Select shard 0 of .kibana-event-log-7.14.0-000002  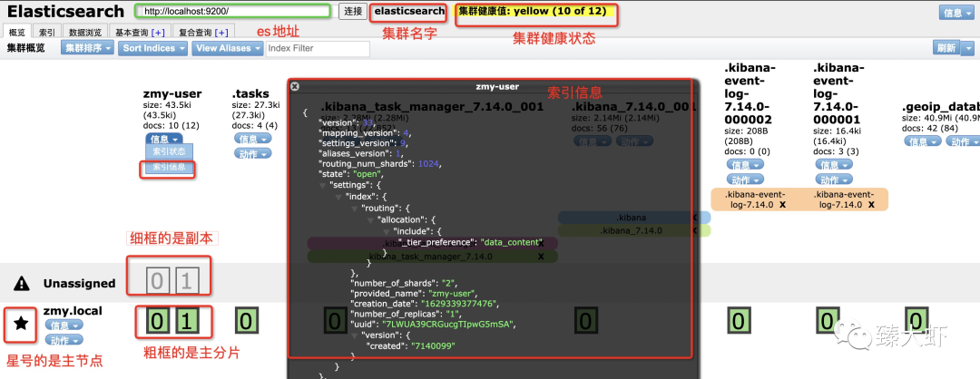point(739,322)
